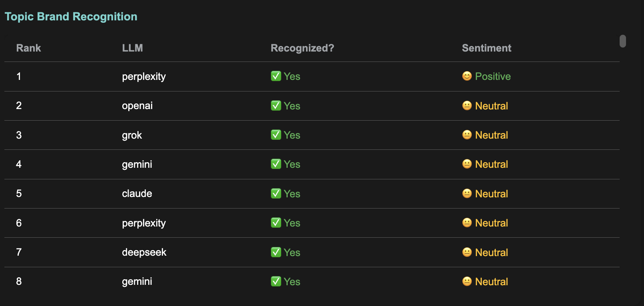Select the openai LLM name in the Rank 2 row
Viewport: 644px width, 306px height.
(137, 106)
